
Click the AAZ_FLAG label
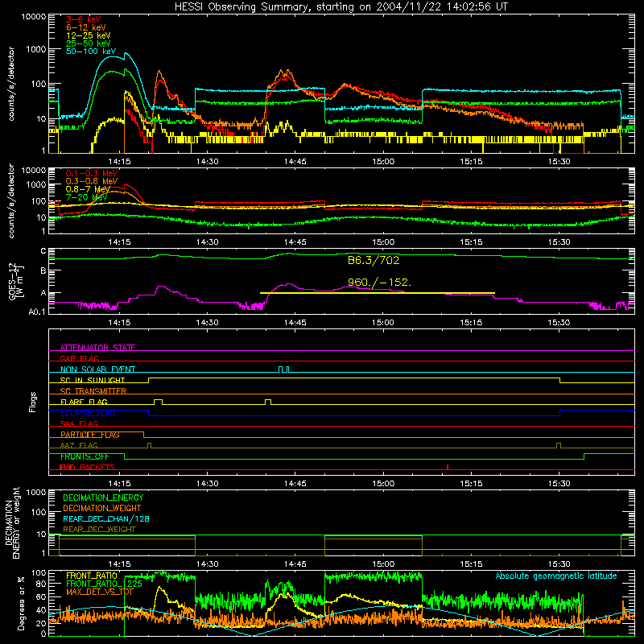pyautogui.click(x=79, y=445)
